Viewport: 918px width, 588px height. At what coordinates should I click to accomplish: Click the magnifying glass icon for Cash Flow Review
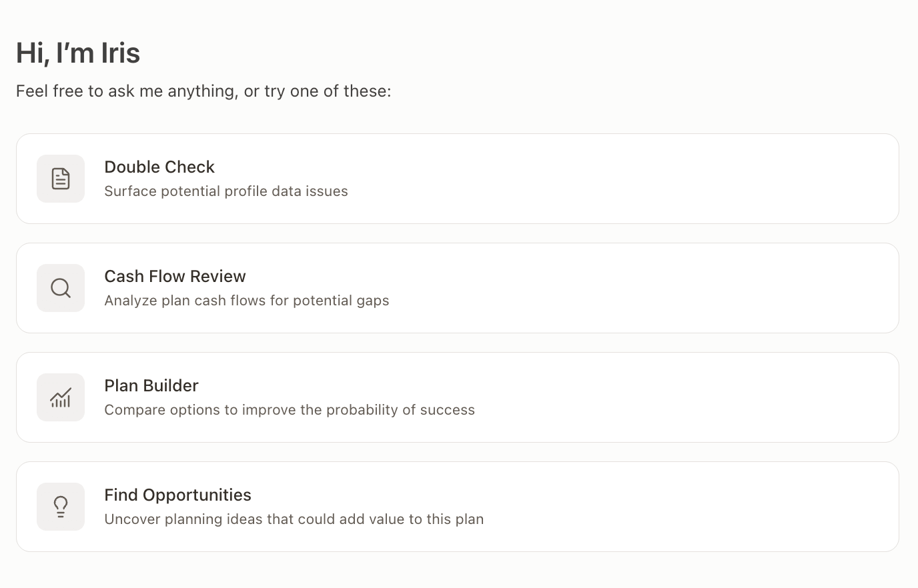(61, 288)
